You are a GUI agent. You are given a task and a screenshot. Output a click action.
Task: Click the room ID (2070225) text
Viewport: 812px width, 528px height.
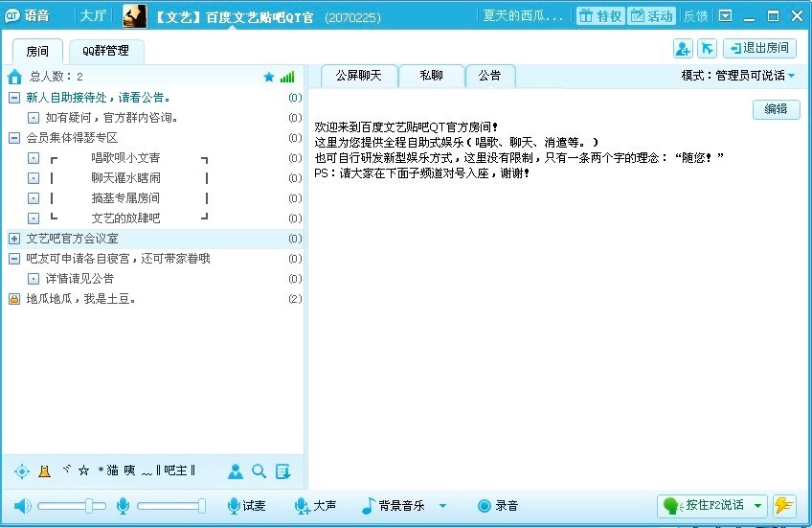point(352,17)
